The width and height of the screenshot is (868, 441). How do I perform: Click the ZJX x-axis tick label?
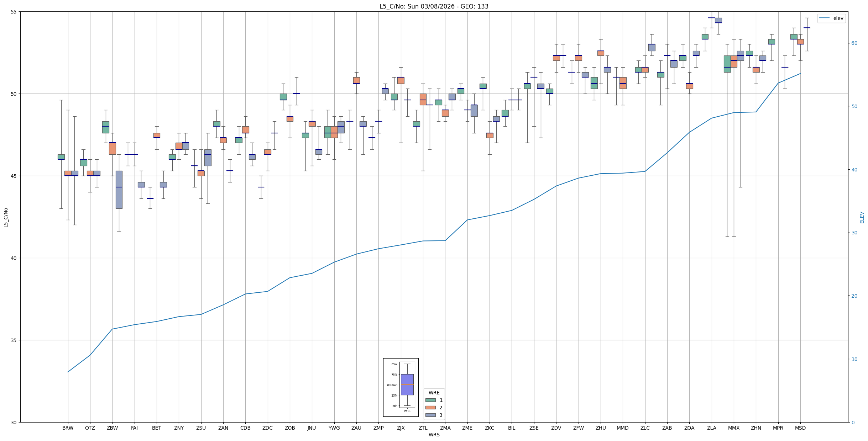point(401,428)
